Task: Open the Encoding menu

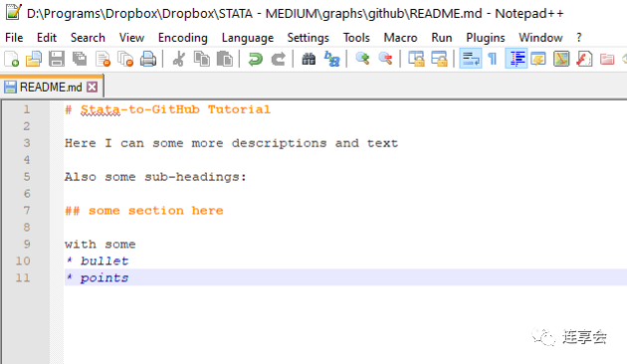Action: pyautogui.click(x=183, y=38)
